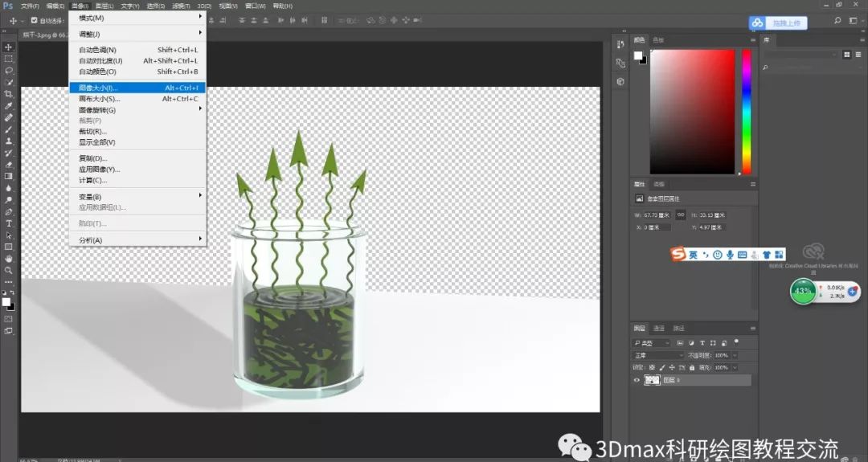Switch to the 通道 channels tab
The height and width of the screenshot is (462, 868).
(x=658, y=328)
